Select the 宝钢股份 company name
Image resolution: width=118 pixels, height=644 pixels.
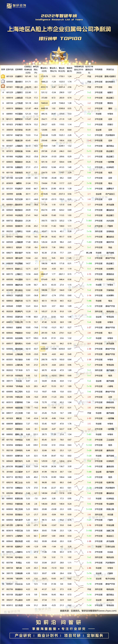[19, 108]
